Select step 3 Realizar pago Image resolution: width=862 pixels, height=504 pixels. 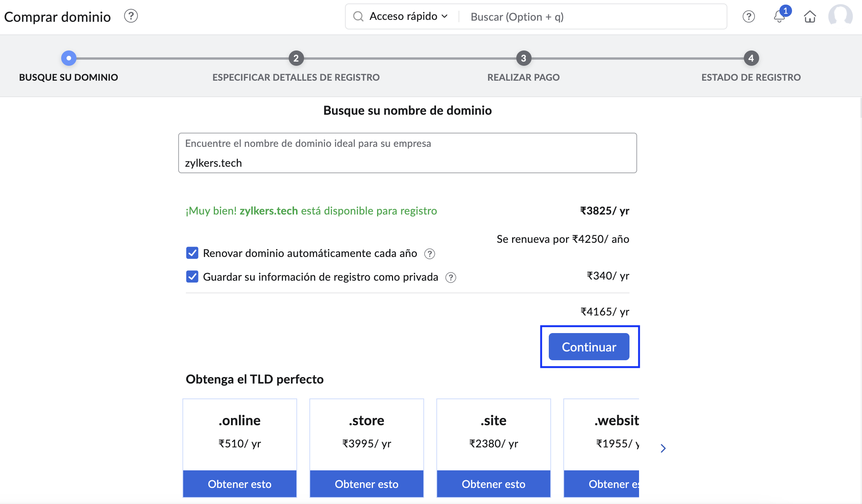(x=524, y=59)
